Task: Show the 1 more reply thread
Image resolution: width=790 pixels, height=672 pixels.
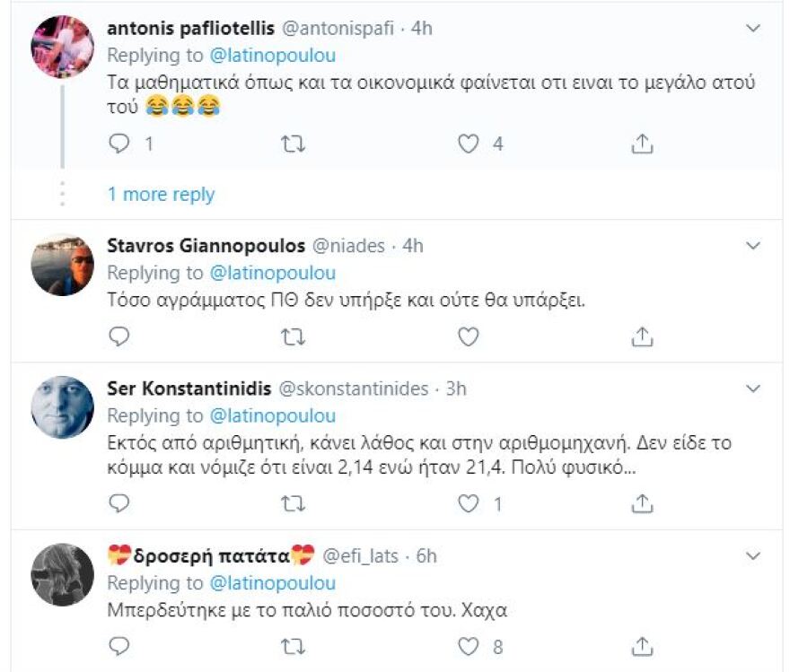Action: [160, 194]
